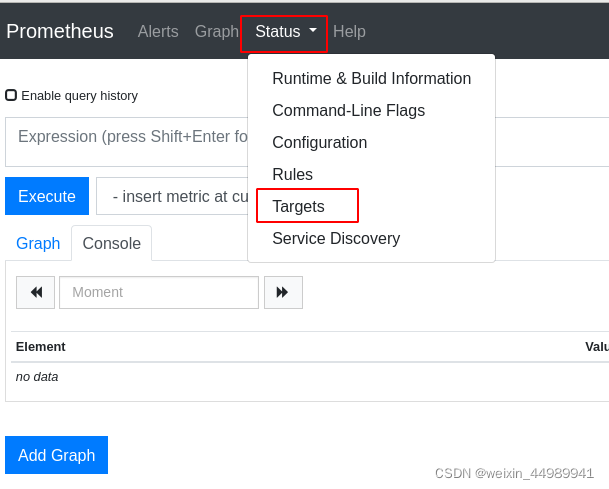Open the insert metric at cursor dropdown
Screen dimensions: 609x489
(x=172, y=196)
